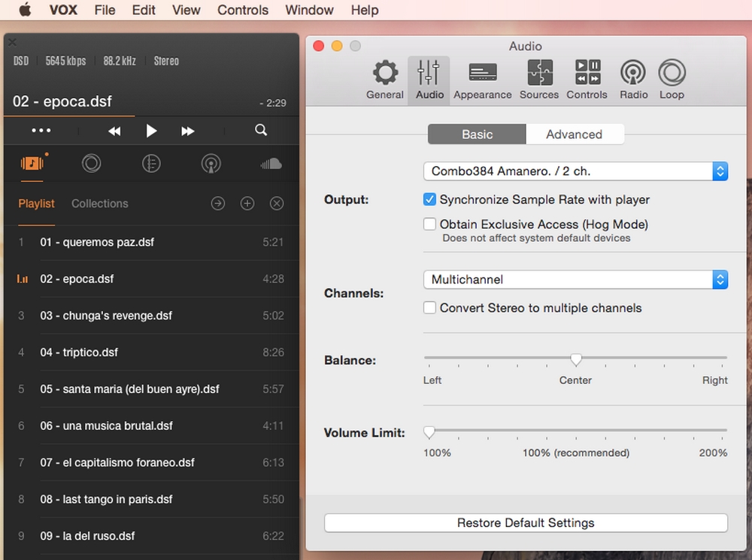Enable Obtain Exclusive Access (Hog Mode)
This screenshot has width=752, height=560.
[x=430, y=224]
